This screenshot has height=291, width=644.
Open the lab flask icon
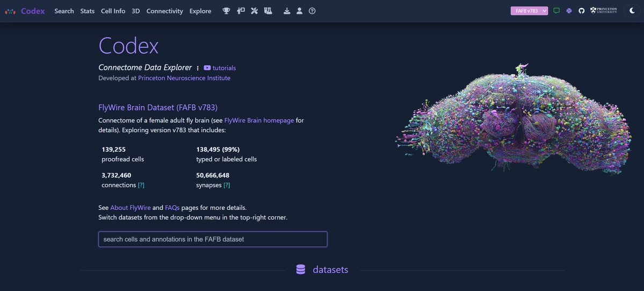[x=268, y=11]
